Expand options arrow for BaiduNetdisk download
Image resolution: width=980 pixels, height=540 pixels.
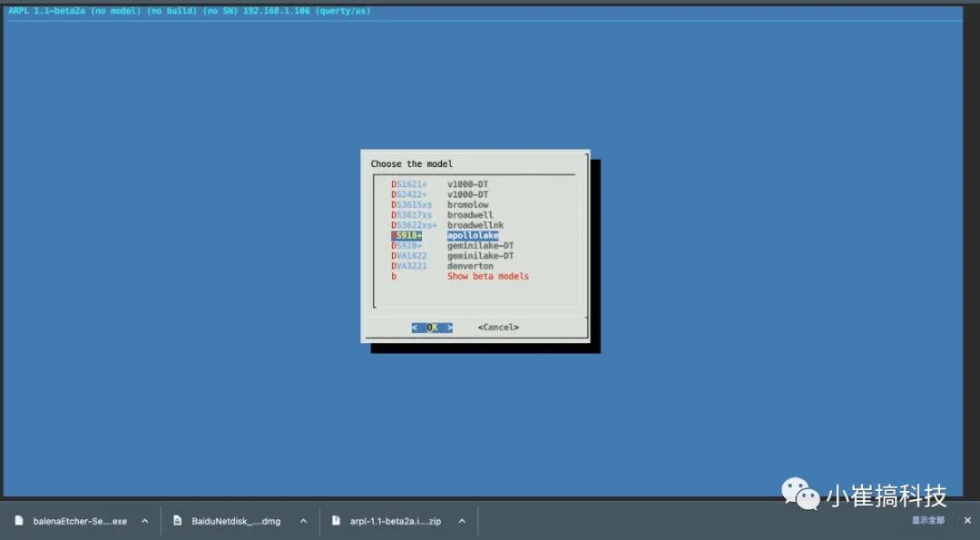(304, 521)
